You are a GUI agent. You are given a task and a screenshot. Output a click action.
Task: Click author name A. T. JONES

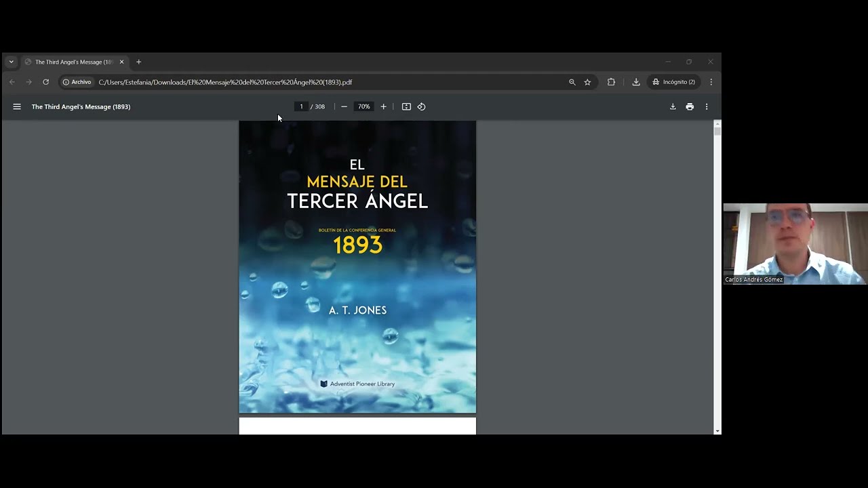pyautogui.click(x=357, y=310)
